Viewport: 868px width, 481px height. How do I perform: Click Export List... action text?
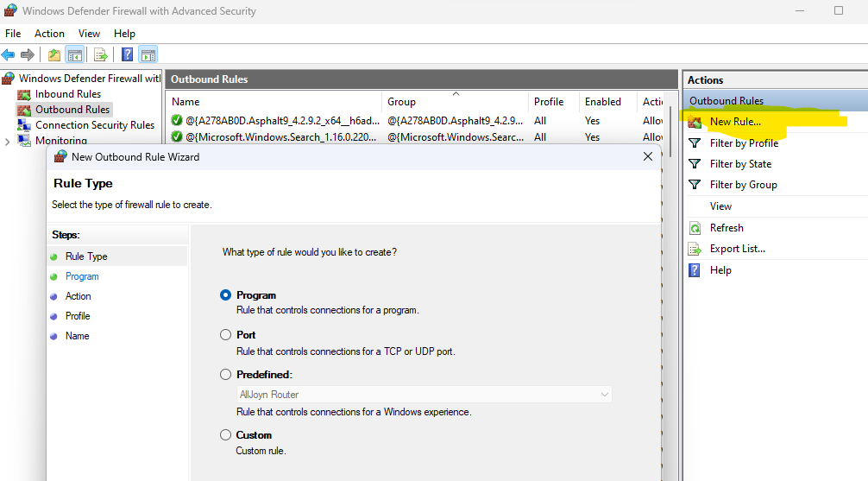(x=738, y=249)
